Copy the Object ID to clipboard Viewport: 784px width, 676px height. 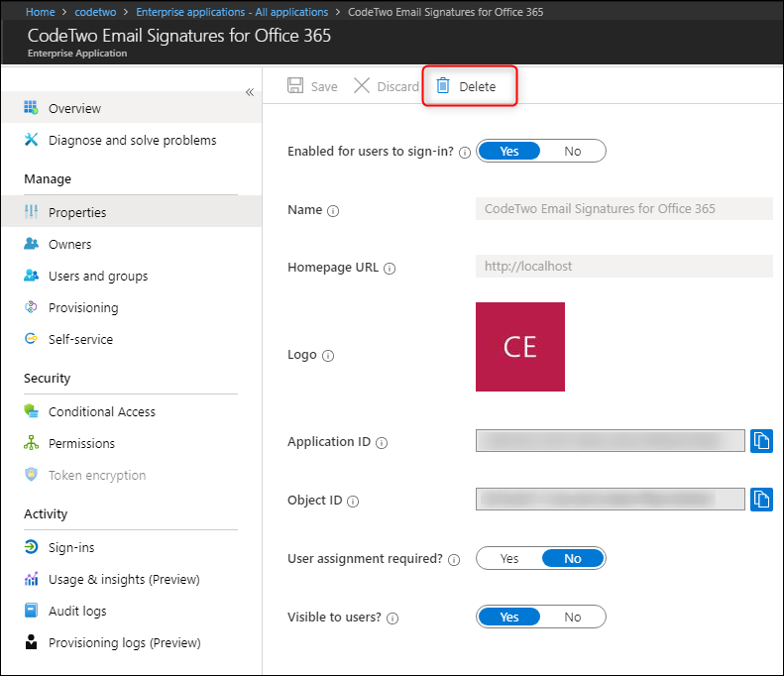[x=761, y=499]
